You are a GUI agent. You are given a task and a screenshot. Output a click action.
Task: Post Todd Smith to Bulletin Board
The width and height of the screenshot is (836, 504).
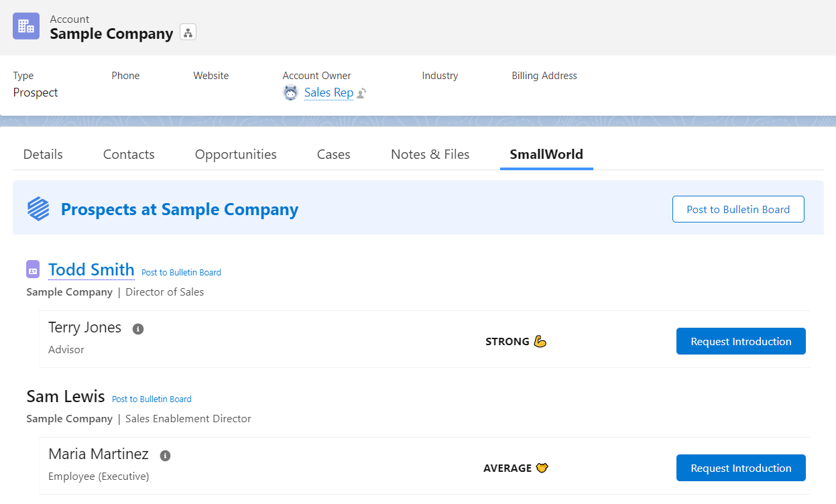pos(180,272)
